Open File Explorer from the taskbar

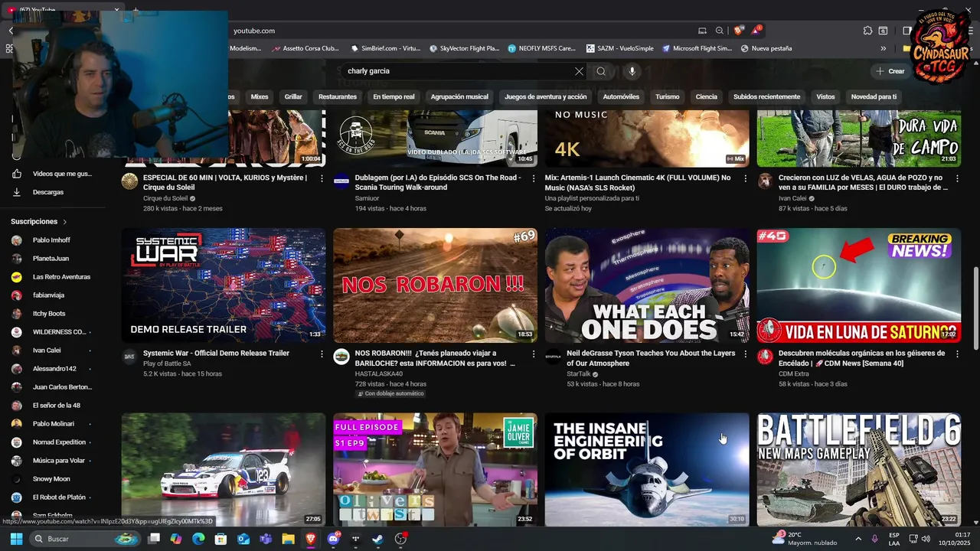(288, 539)
